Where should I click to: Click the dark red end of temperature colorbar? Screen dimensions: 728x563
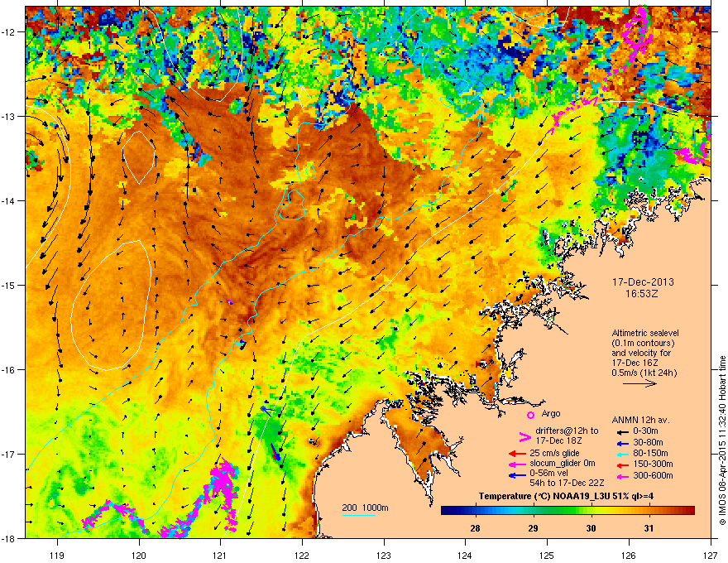pyautogui.click(x=691, y=511)
